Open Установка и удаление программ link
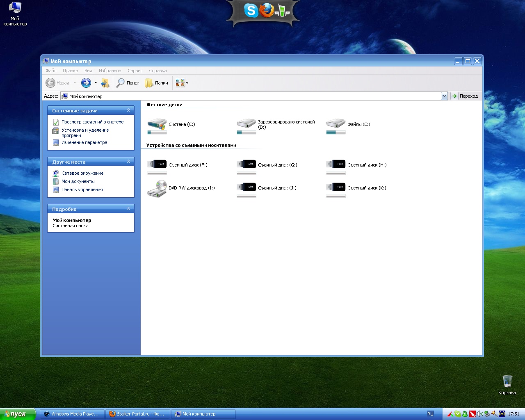This screenshot has width=525, height=420. 85,132
